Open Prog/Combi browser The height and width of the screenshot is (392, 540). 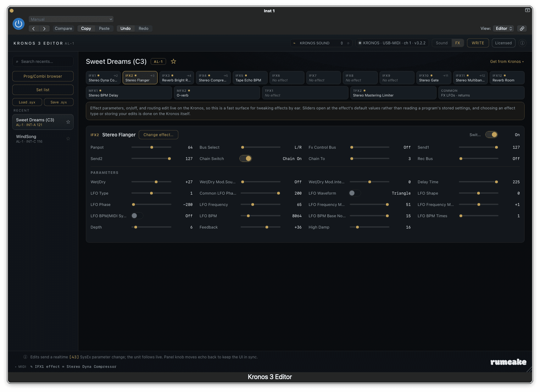coord(43,76)
